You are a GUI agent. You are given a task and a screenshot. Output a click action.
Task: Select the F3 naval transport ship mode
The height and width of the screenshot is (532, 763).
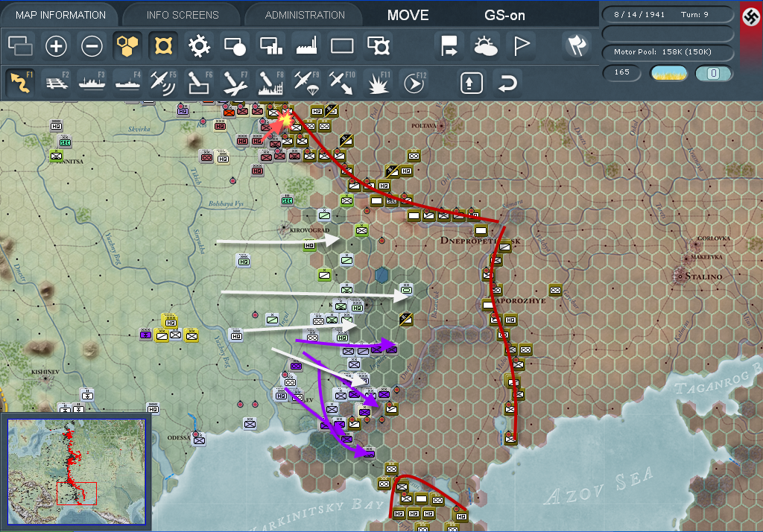coord(92,82)
